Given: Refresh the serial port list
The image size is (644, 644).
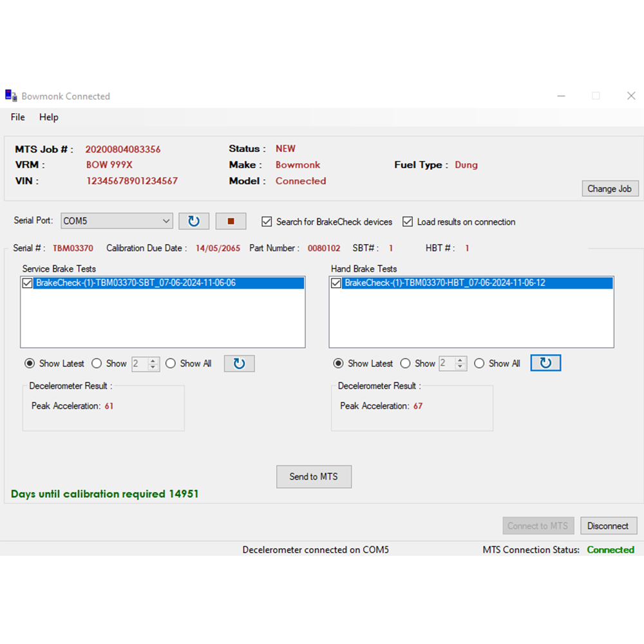Looking at the screenshot, I should pos(194,222).
